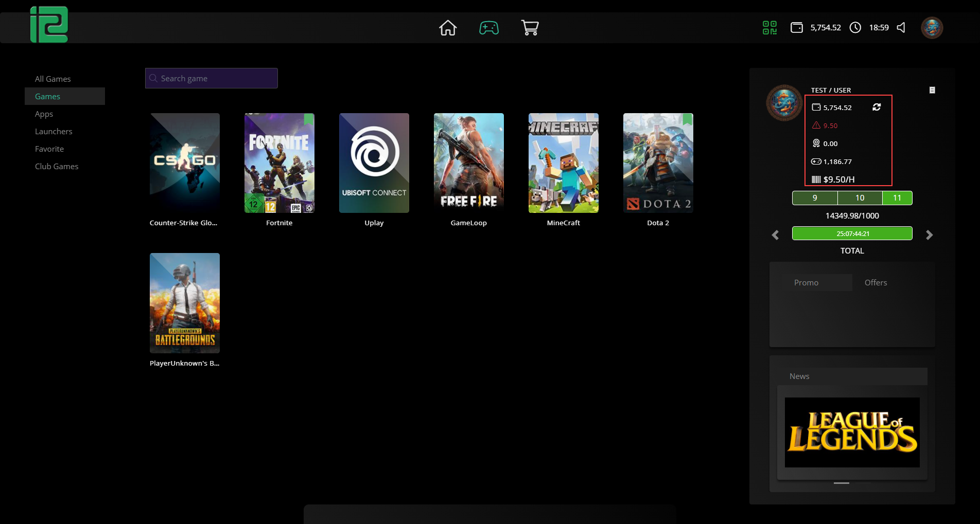This screenshot has height=524, width=980.
Task: Click the wallet icon in the user panel
Action: (x=816, y=107)
